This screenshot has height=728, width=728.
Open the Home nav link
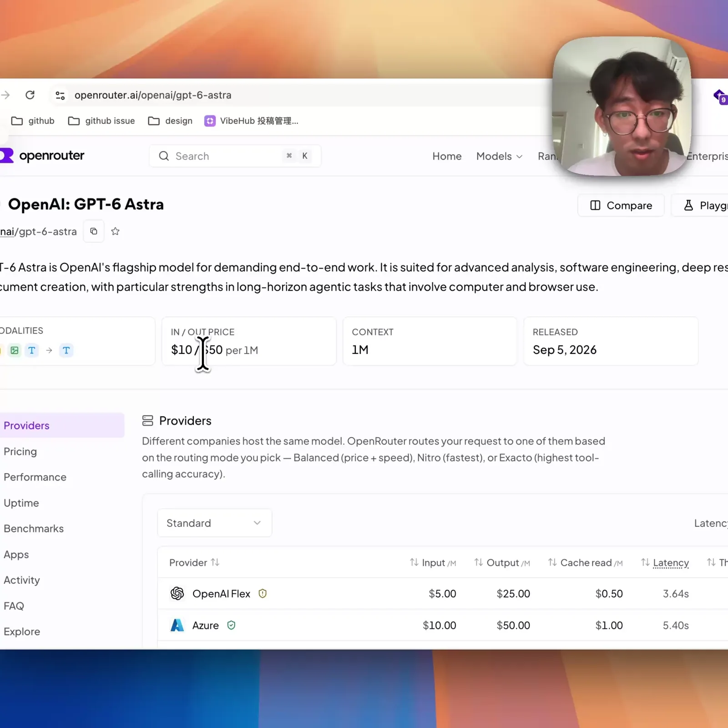tap(447, 157)
